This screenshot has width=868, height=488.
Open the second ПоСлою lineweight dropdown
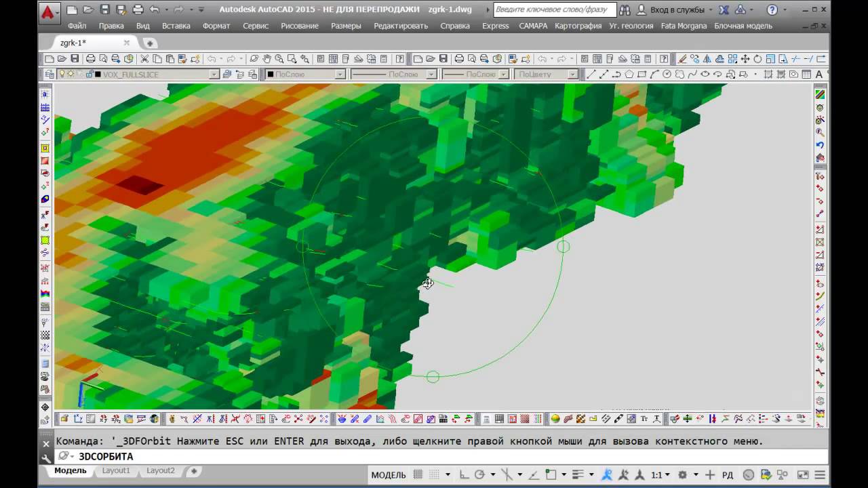pos(502,75)
